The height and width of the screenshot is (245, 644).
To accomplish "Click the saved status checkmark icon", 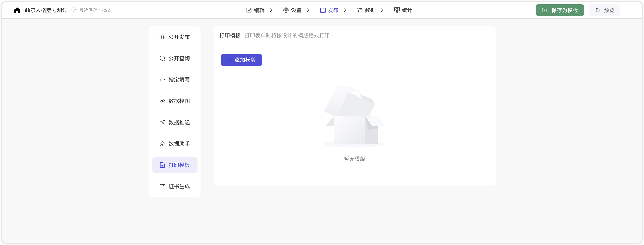I will [x=74, y=10].
